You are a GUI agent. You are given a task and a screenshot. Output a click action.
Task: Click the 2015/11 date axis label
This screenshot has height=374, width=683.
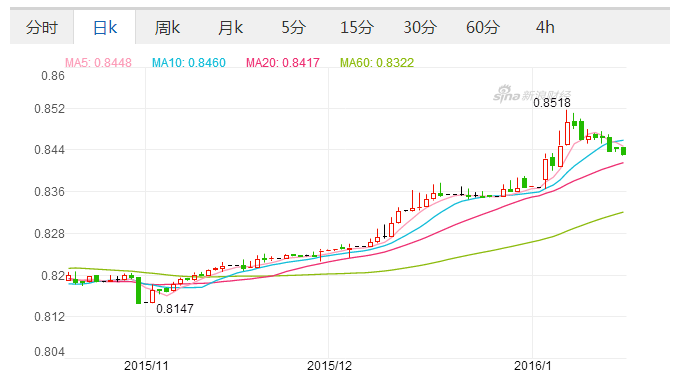pos(146,366)
